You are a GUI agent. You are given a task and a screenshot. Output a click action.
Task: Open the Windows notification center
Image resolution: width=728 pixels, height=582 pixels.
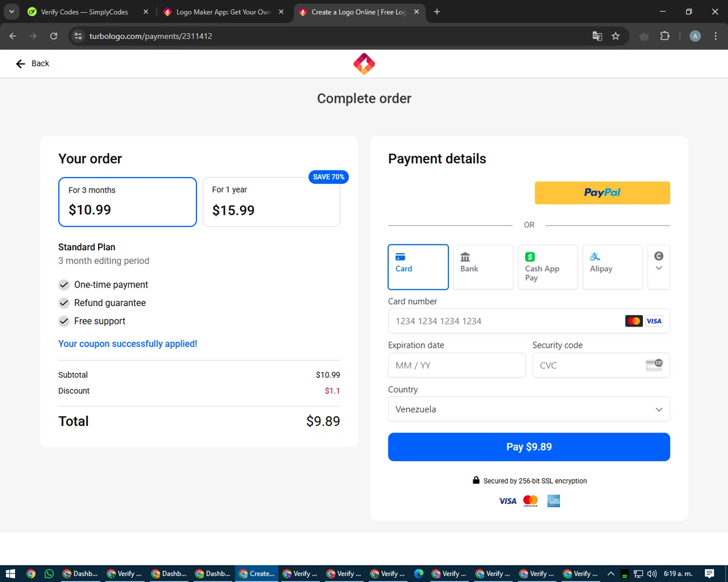710,574
